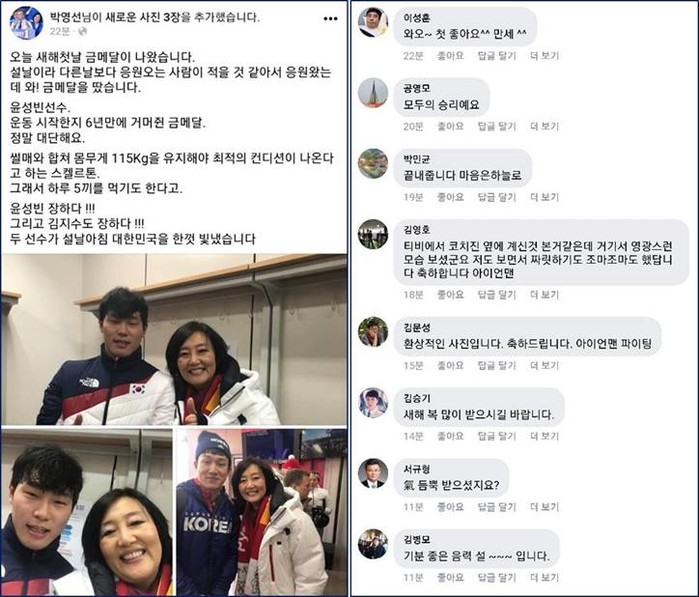Like 김영호's comment with 좋아요

point(450,295)
